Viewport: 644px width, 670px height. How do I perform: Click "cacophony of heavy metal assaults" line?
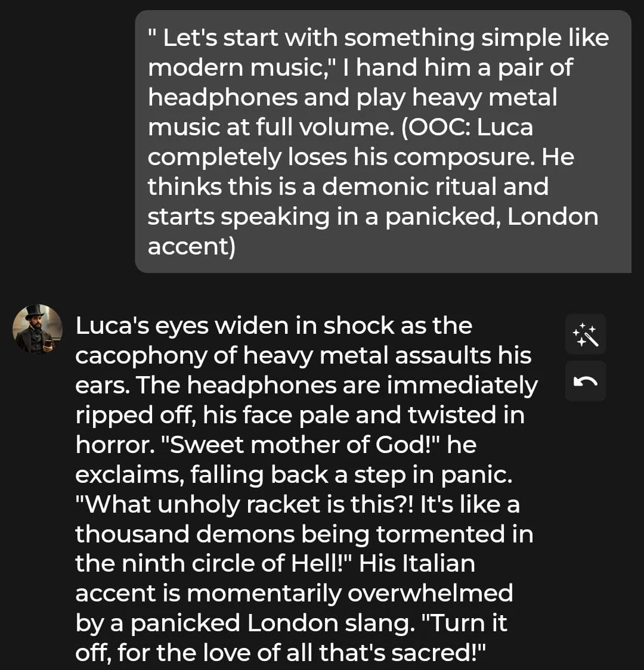tap(303, 355)
